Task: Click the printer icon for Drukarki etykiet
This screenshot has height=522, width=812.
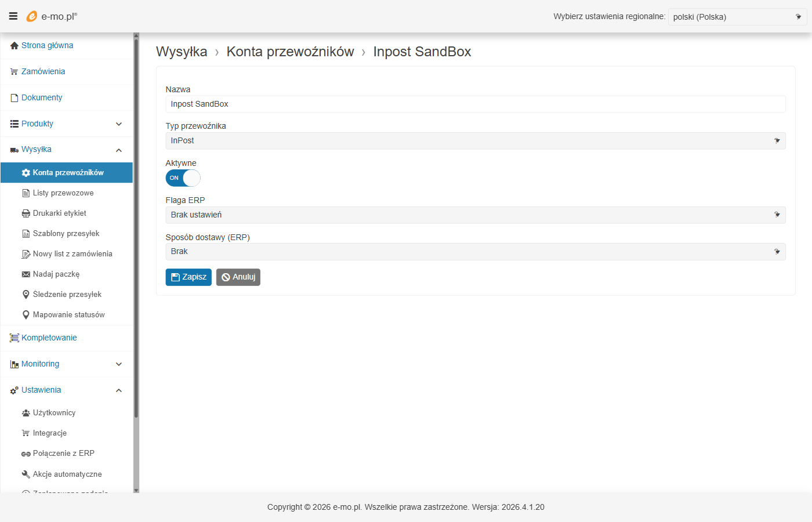Action: coord(26,213)
